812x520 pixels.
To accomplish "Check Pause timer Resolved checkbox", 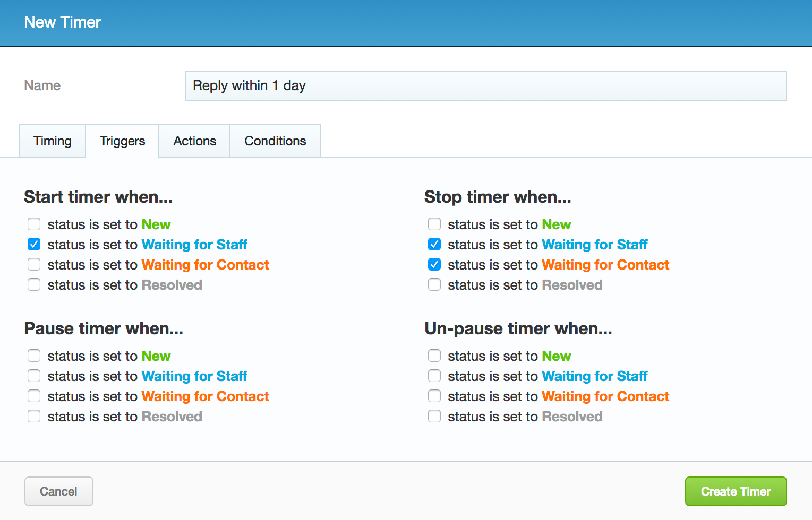I will pyautogui.click(x=34, y=416).
